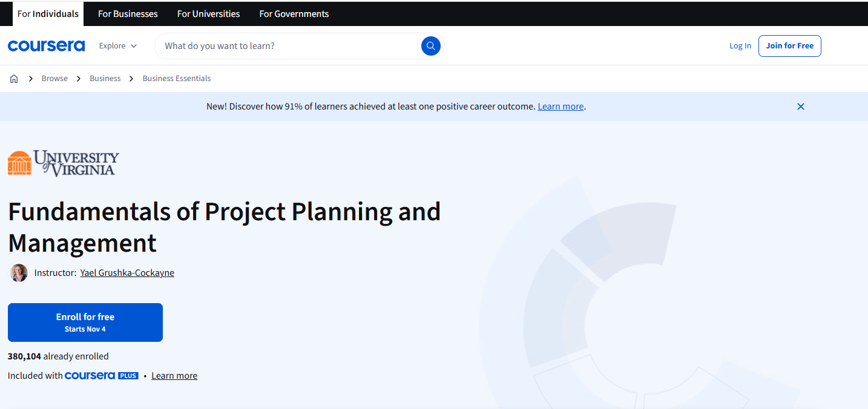This screenshot has height=409, width=868.
Task: Click the Join for Free button
Action: [789, 45]
